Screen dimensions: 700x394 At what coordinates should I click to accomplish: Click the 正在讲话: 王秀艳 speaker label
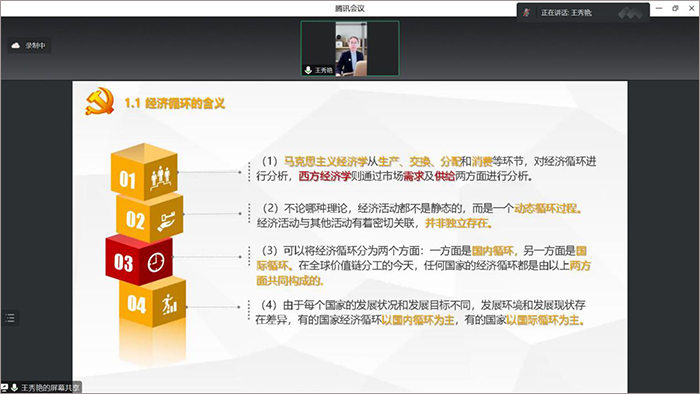pyautogui.click(x=567, y=13)
